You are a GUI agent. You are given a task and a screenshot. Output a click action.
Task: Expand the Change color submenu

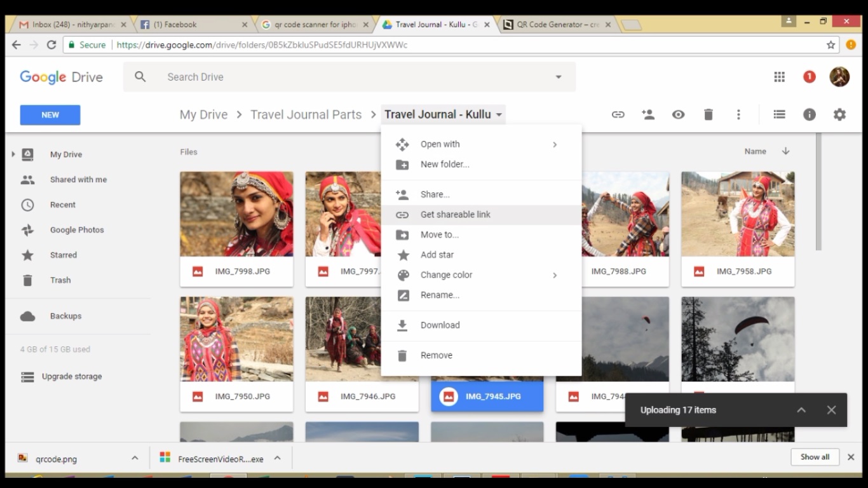pyautogui.click(x=481, y=275)
